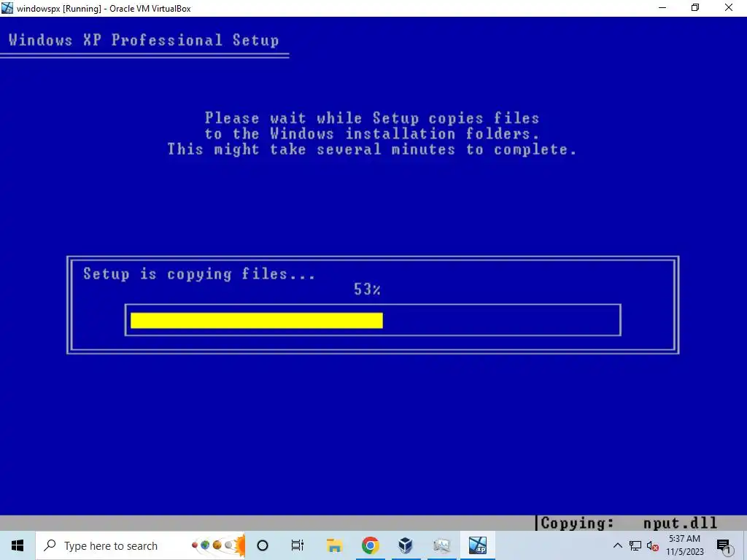The width and height of the screenshot is (747, 560).
Task: Click the line 'This might take several minutes to complete.'
Action: click(372, 149)
